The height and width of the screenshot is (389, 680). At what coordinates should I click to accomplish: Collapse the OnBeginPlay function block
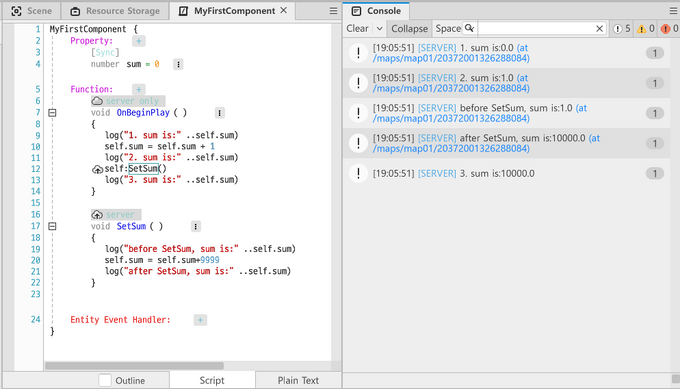click(x=52, y=113)
